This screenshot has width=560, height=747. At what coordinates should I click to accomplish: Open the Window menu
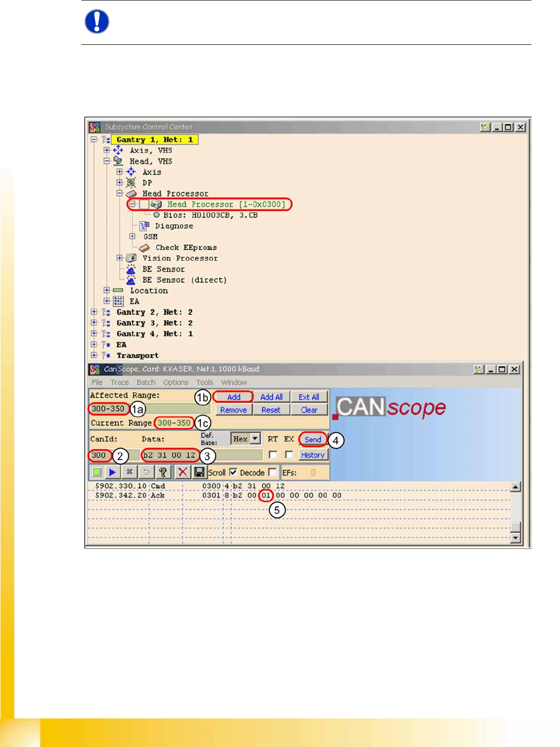234,382
